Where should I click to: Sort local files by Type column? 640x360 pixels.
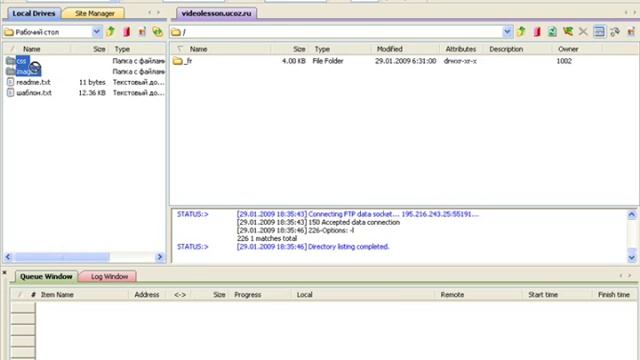click(138, 49)
